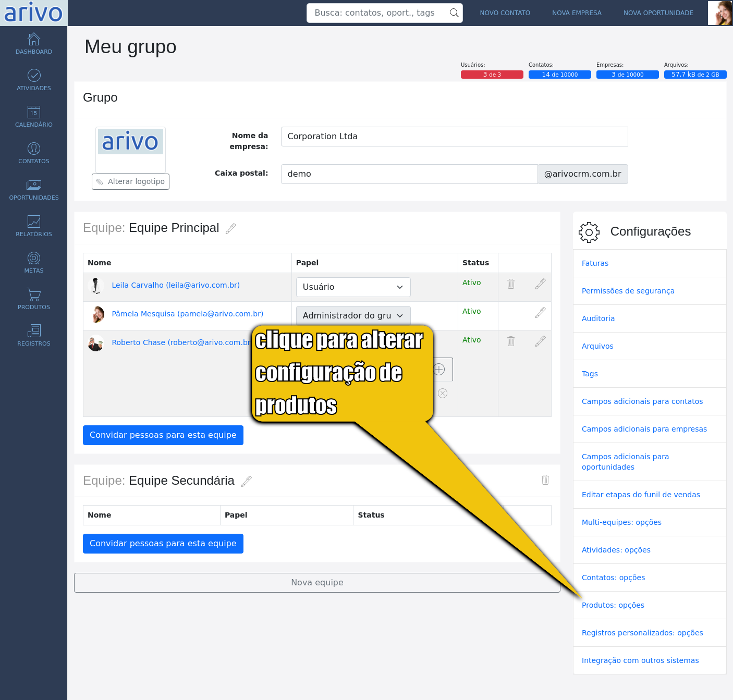Open the Usuário role dropdown for Leila
This screenshot has width=733, height=700.
click(353, 287)
